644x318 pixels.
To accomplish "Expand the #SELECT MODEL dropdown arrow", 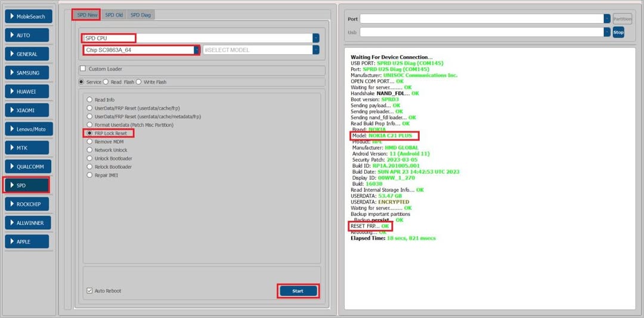I will point(316,50).
